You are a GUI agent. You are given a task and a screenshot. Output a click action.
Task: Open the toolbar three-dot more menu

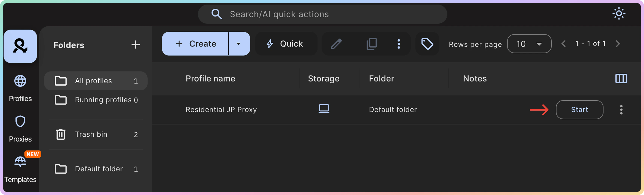pos(399,44)
